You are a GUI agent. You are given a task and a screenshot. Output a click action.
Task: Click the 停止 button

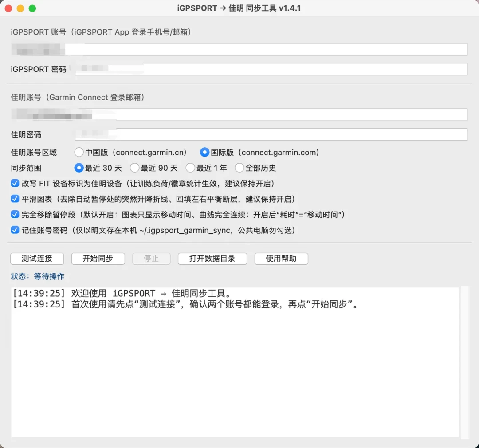(151, 259)
